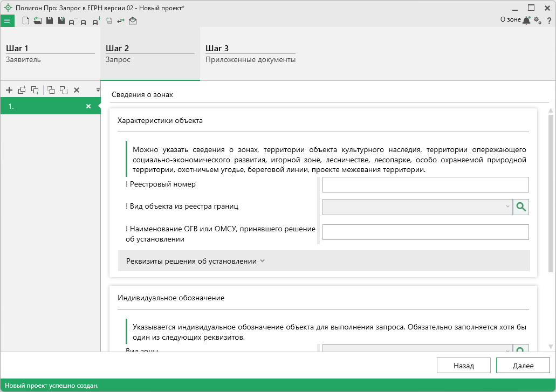The width and height of the screenshot is (556, 392).
Task: Open notifications via the bell icon
Action: (x=527, y=20)
